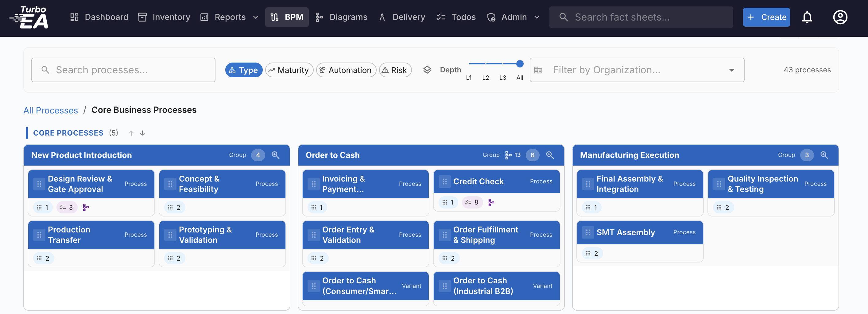Click the diagram icon on Credit Check card
This screenshot has height=314, width=868.
pyautogui.click(x=492, y=202)
